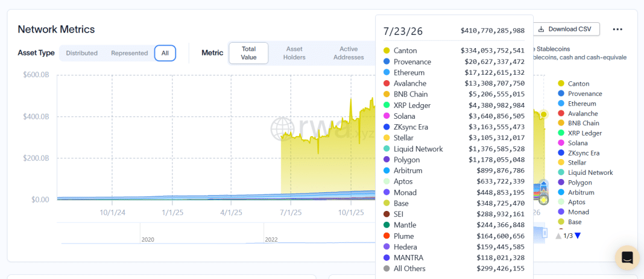Image resolution: width=644 pixels, height=279 pixels.
Task: Open the chat support widget icon
Action: (x=627, y=258)
